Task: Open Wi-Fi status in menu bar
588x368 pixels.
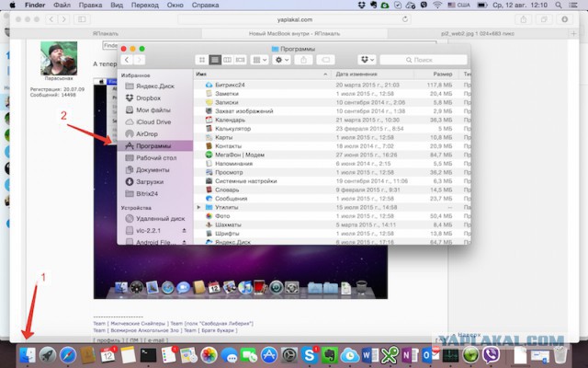Action: point(437,6)
